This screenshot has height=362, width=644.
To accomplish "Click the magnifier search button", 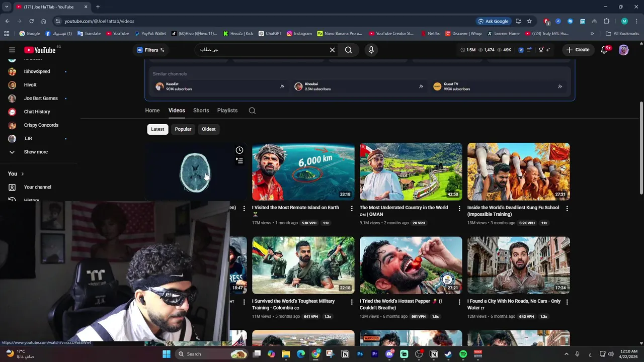I will click(x=348, y=50).
